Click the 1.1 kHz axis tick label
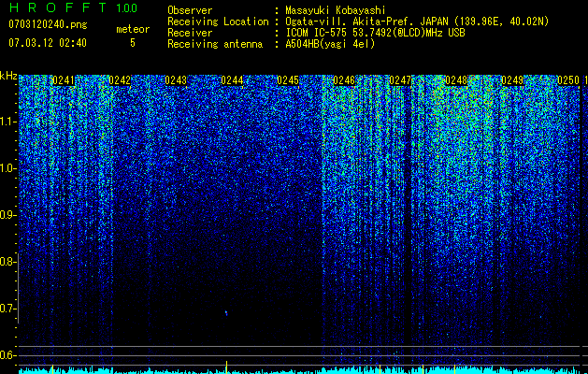588x374 pixels. (7, 122)
